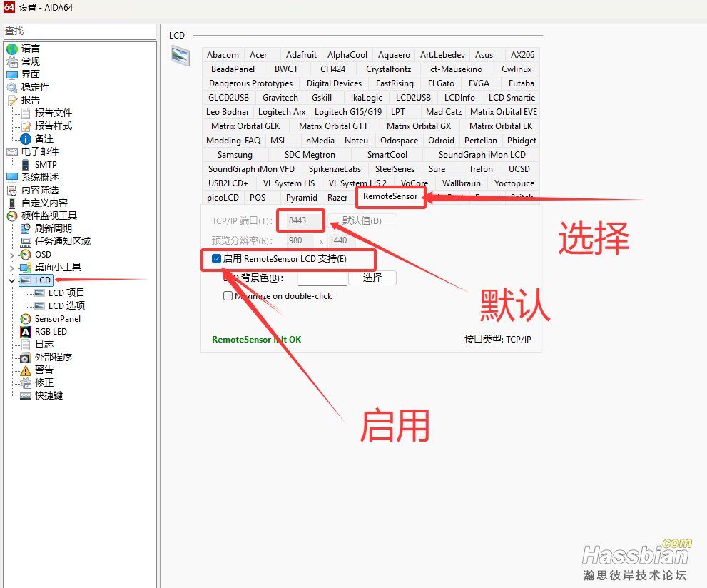707x588 pixels.
Task: Select the 任务通知区域 icon
Action: pos(26,242)
